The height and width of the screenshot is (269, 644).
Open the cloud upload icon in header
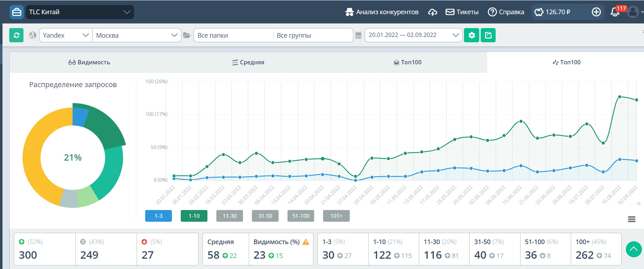click(x=432, y=12)
